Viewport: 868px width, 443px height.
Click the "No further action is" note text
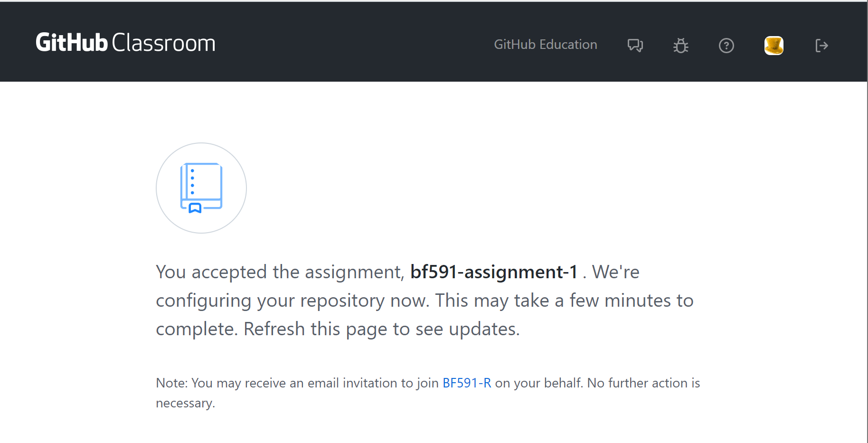[643, 383]
